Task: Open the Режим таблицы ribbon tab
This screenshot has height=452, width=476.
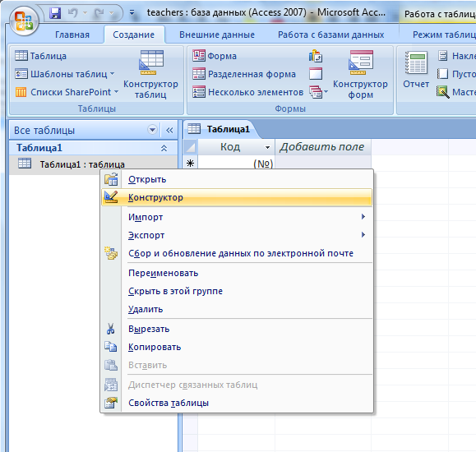Action: pyautogui.click(x=444, y=35)
